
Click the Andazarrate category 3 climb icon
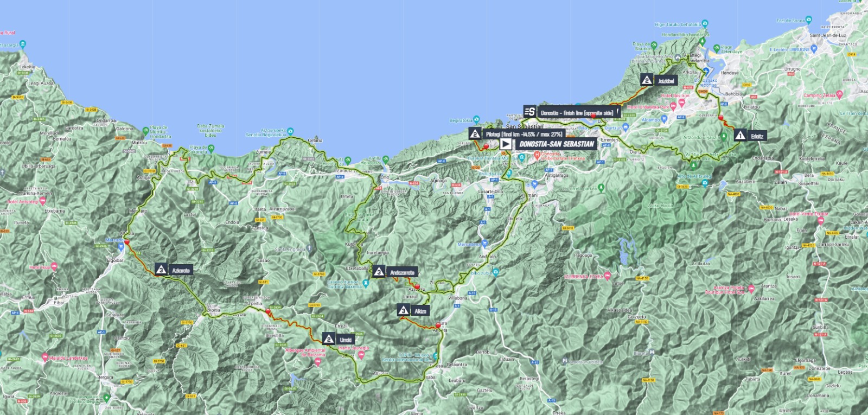point(379,272)
